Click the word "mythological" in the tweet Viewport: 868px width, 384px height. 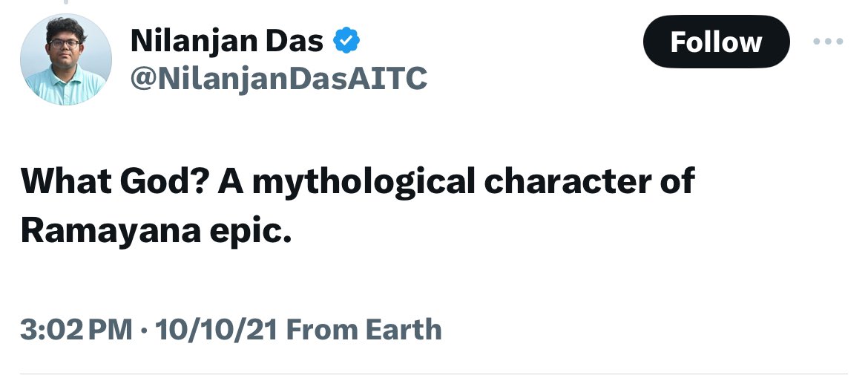click(x=363, y=182)
